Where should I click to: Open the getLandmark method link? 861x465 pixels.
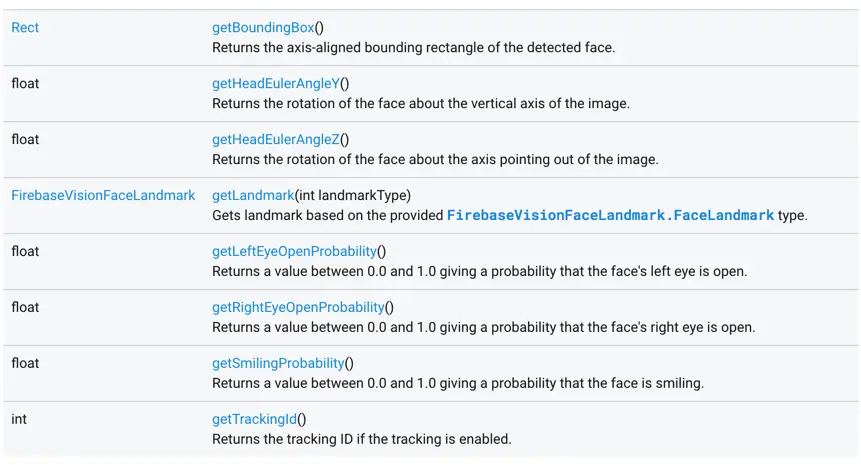[253, 195]
